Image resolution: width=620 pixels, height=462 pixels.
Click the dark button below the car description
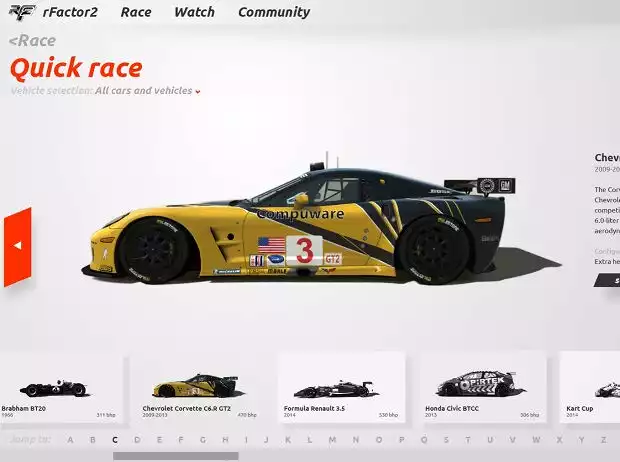[607, 280]
